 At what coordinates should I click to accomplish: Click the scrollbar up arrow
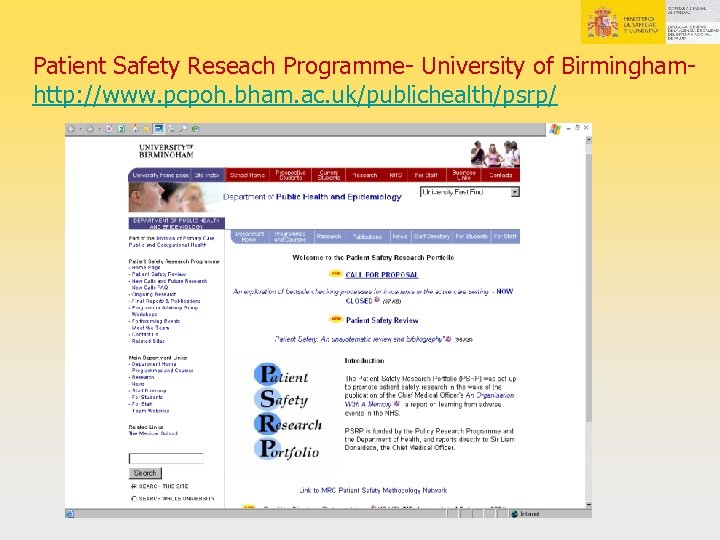589,139
